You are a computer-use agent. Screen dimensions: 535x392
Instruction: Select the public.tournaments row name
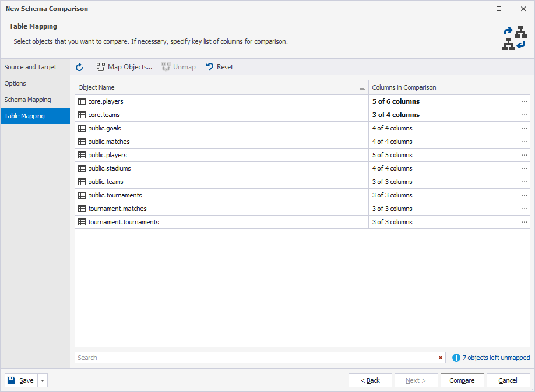tap(115, 195)
